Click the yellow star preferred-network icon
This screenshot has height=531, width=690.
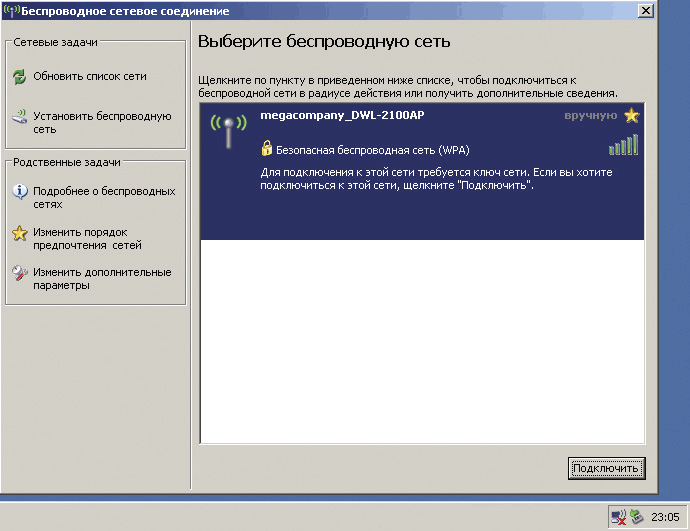tap(631, 116)
